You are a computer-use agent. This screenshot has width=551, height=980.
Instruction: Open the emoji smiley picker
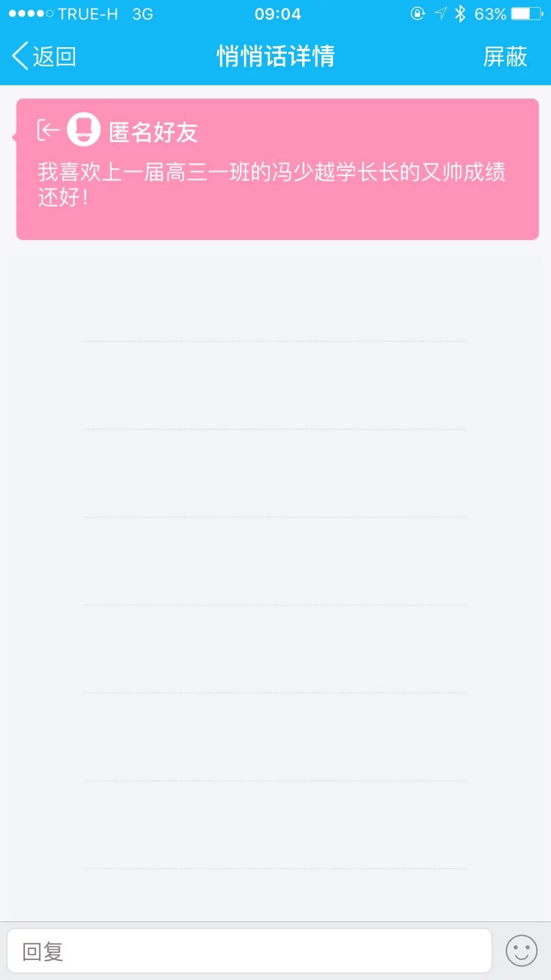521,950
